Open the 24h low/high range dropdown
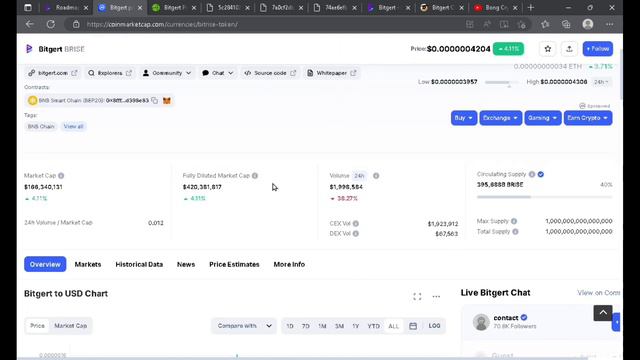Screen dimensions: 640x360 pos(602,82)
